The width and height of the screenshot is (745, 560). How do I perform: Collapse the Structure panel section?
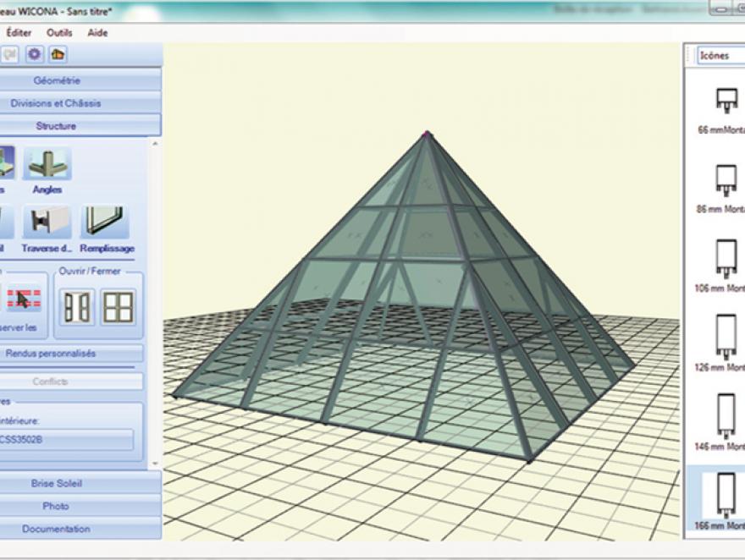(79, 126)
